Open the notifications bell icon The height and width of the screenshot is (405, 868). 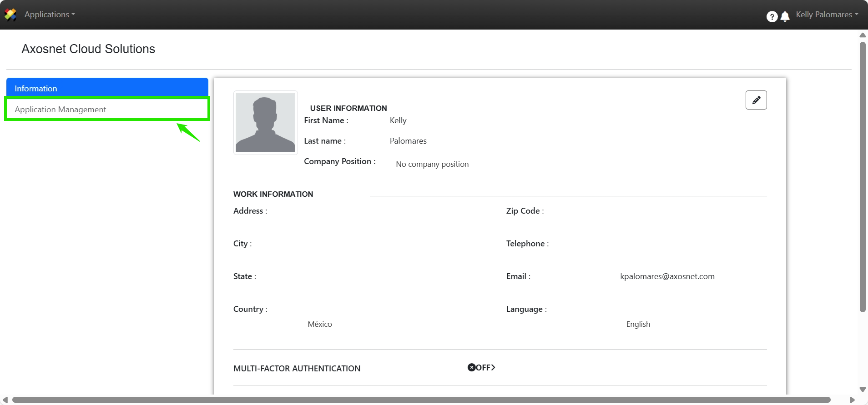click(x=785, y=17)
